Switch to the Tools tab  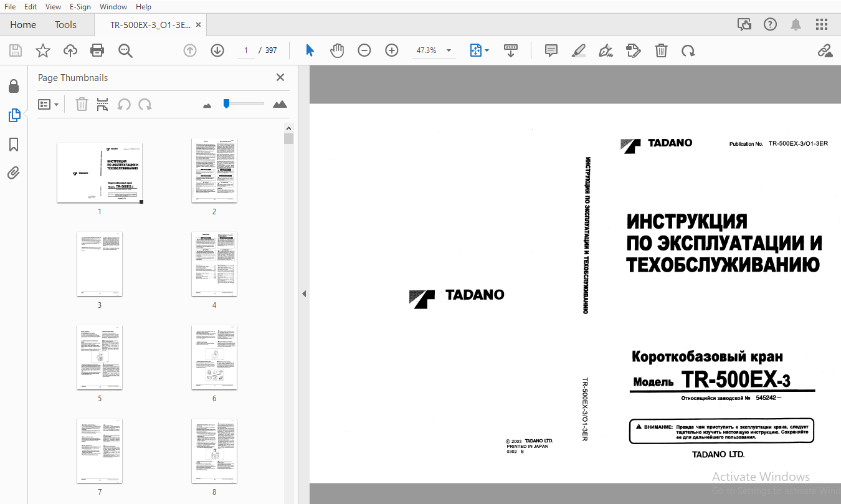65,25
